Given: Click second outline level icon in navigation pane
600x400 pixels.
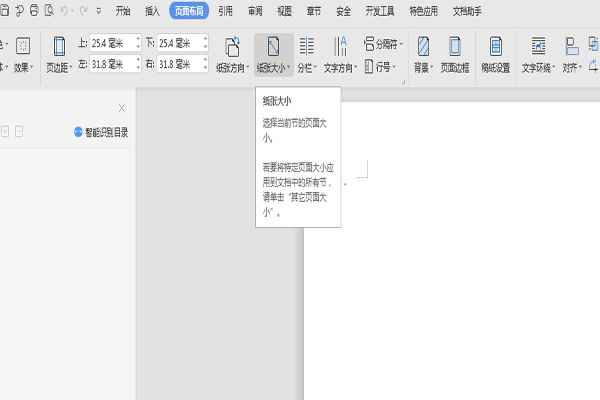Looking at the screenshot, I should coord(19,132).
